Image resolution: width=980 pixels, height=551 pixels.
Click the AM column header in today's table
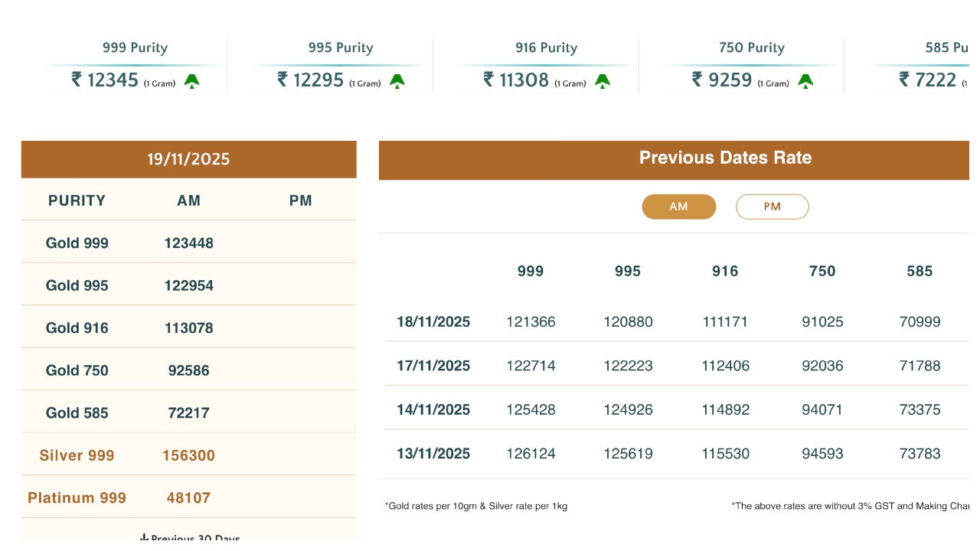coord(188,201)
